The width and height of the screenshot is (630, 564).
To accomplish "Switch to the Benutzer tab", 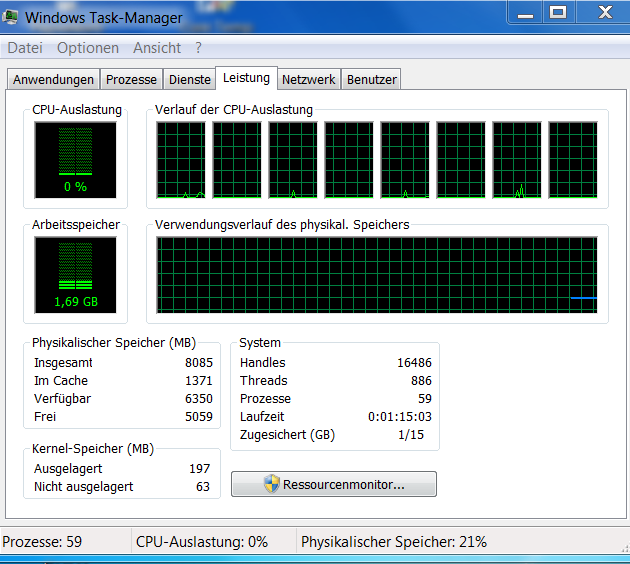I will (372, 80).
